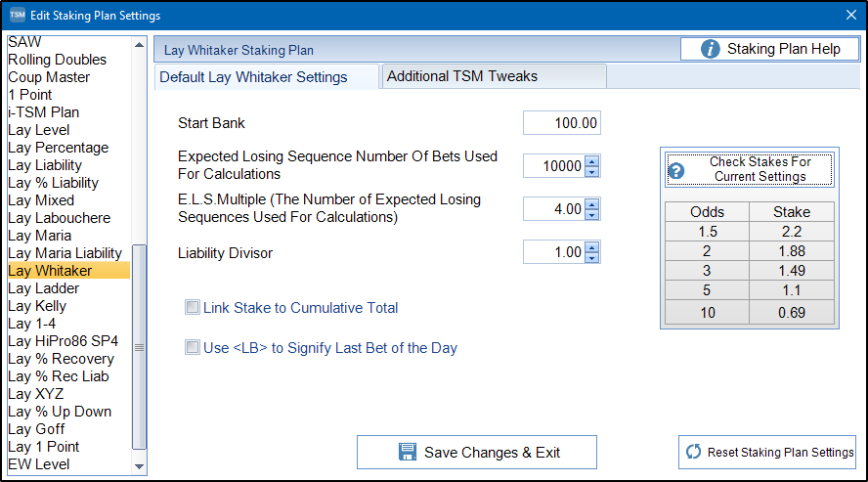Image resolution: width=868 pixels, height=482 pixels.
Task: Decrease E.L.S. Multiple using down arrow
Action: point(591,215)
